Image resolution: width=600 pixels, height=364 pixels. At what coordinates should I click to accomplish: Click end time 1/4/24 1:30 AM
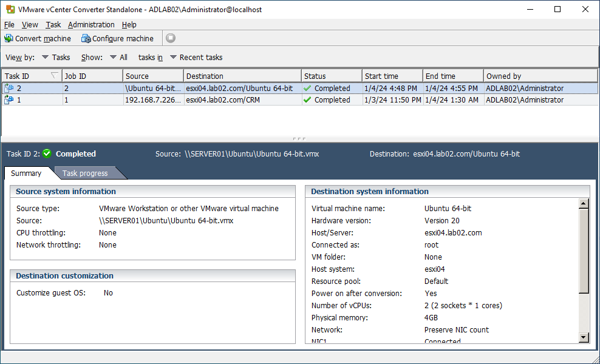(x=452, y=99)
